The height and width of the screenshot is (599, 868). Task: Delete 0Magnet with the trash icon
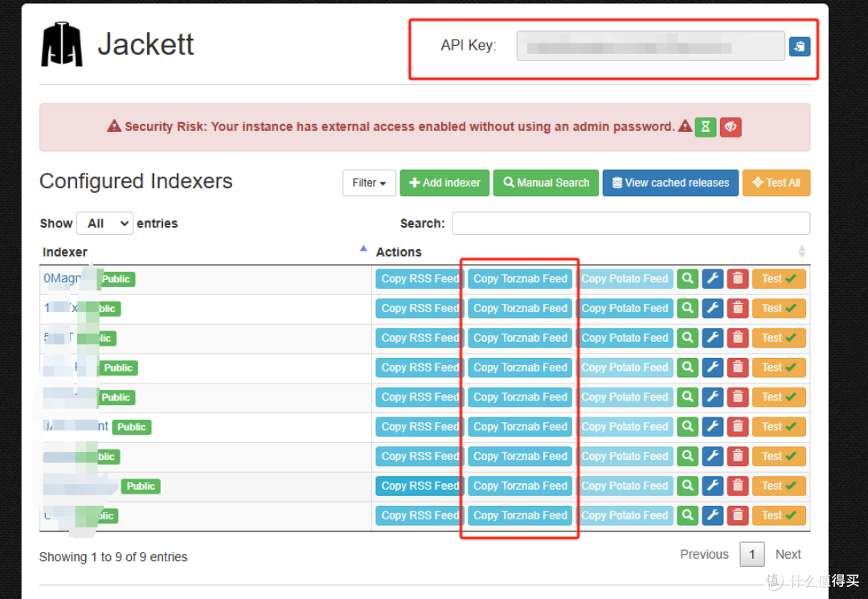(738, 278)
